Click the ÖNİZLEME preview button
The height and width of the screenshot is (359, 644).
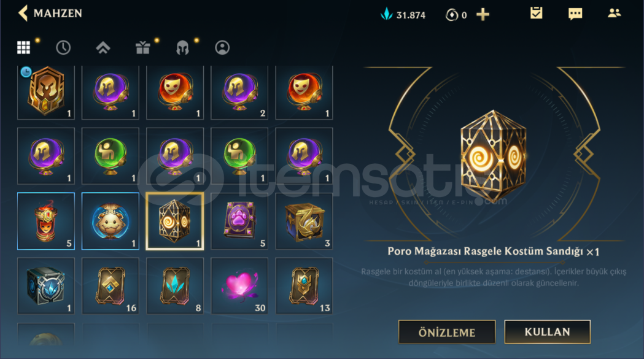click(447, 332)
